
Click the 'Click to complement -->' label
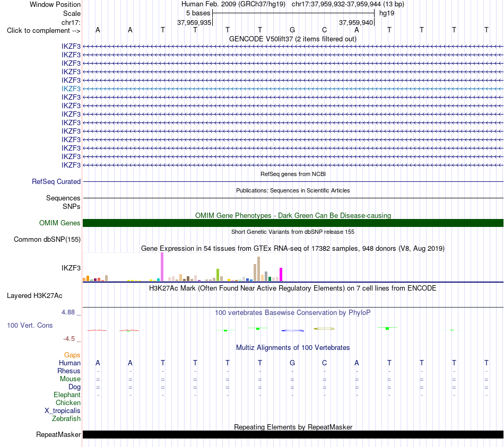tap(44, 31)
